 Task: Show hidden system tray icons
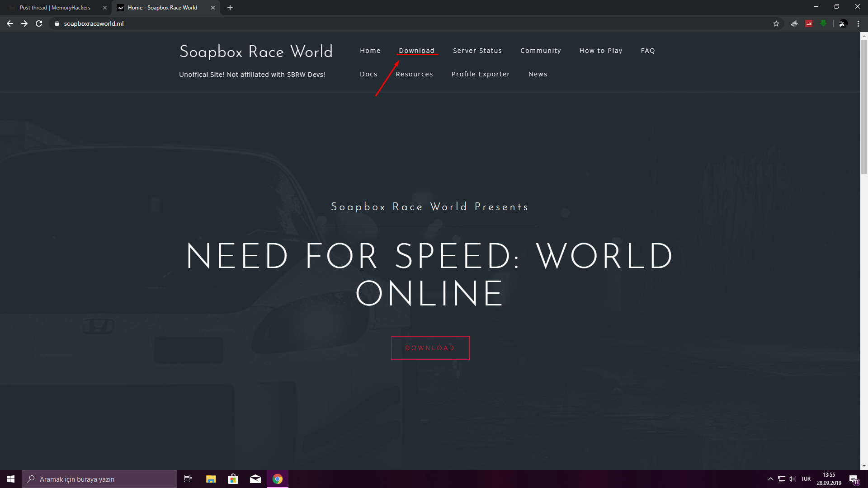point(770,479)
